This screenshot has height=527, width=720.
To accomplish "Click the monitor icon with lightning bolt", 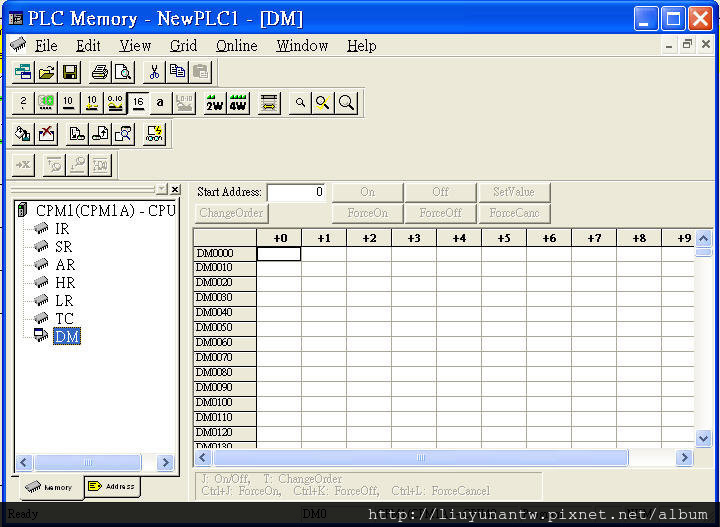I will pyautogui.click(x=154, y=134).
